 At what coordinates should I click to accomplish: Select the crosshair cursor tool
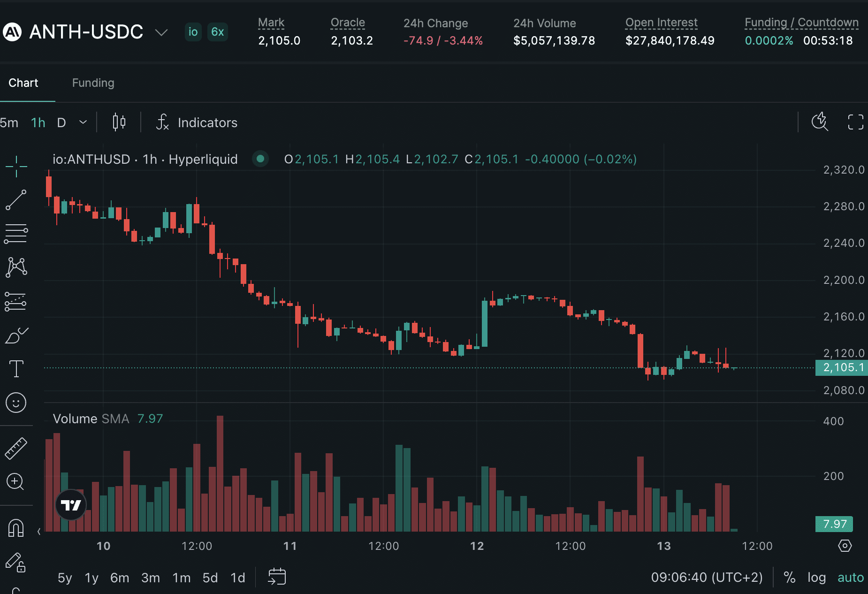(x=16, y=167)
